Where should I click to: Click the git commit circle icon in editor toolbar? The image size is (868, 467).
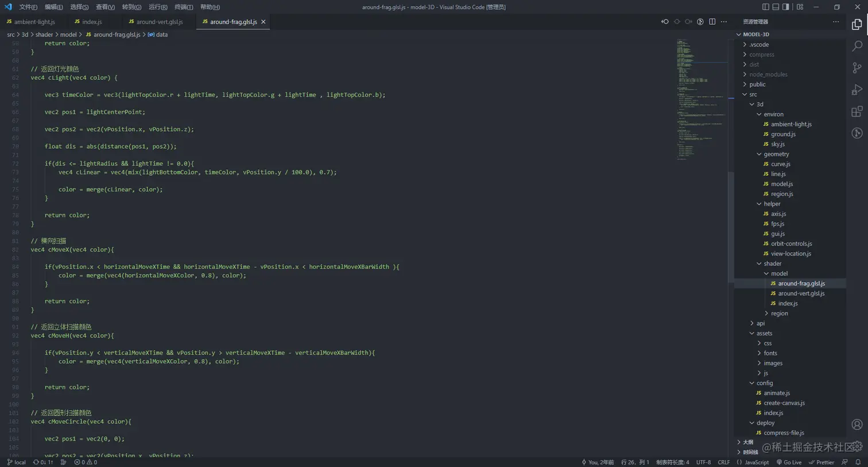(677, 22)
